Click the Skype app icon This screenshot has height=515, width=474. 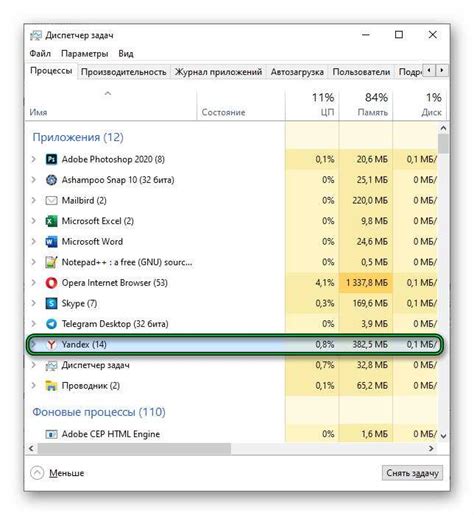pos(51,303)
